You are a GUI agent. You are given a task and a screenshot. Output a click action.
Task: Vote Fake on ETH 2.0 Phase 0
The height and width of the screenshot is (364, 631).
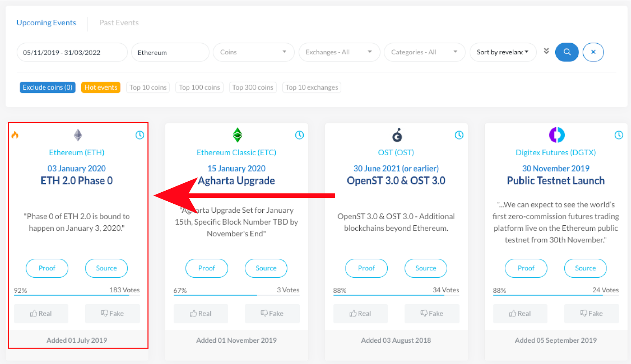pos(112,314)
